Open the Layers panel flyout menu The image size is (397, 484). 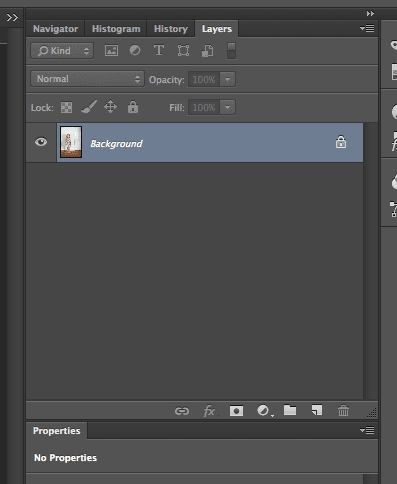click(367, 29)
